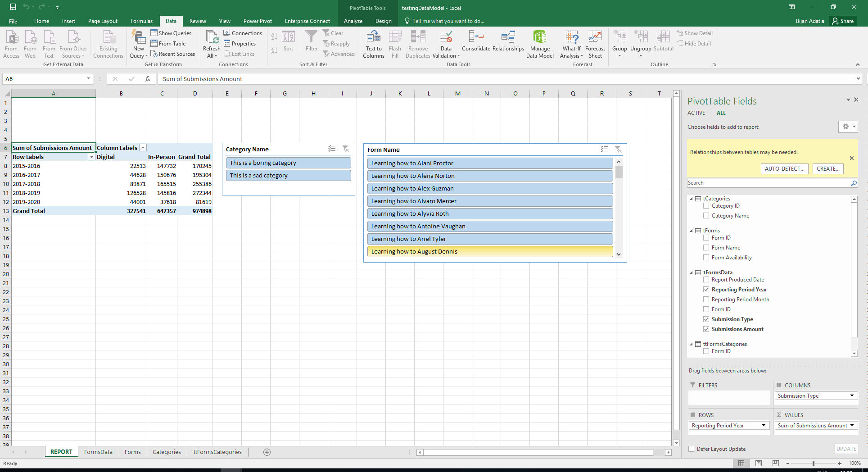Click the zoom slider handle

(813, 463)
